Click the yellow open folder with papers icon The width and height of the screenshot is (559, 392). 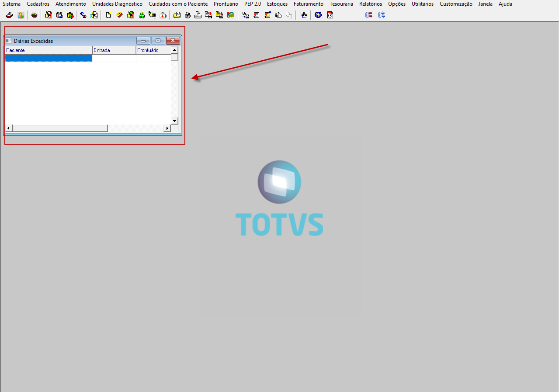point(177,15)
